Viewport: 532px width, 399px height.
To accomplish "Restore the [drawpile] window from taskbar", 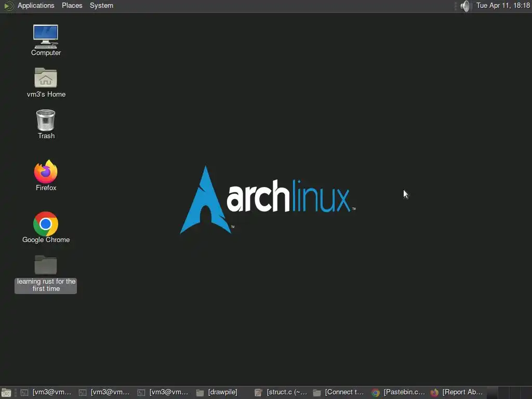I will click(223, 392).
